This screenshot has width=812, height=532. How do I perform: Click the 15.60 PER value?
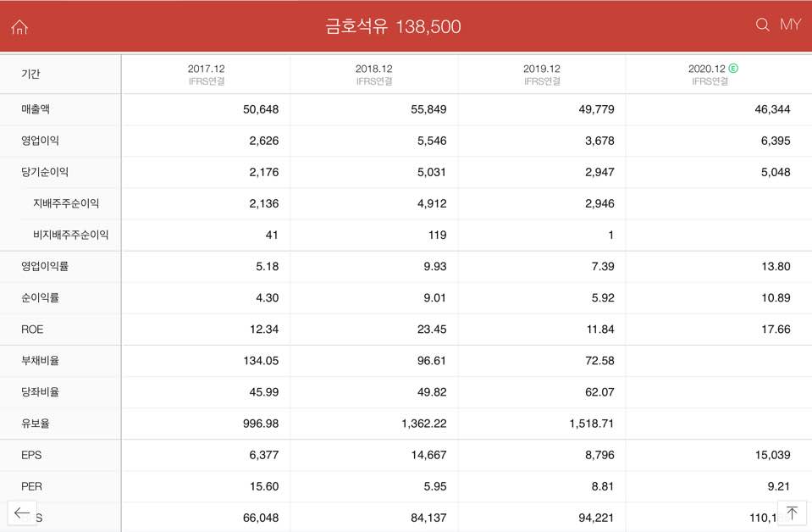click(264, 486)
